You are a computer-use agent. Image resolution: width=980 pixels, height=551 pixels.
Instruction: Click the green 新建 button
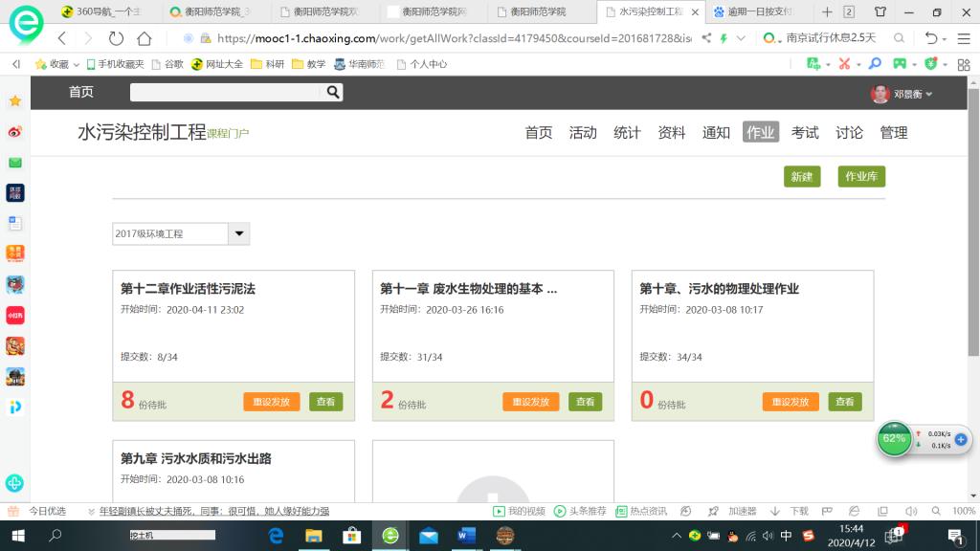(801, 177)
